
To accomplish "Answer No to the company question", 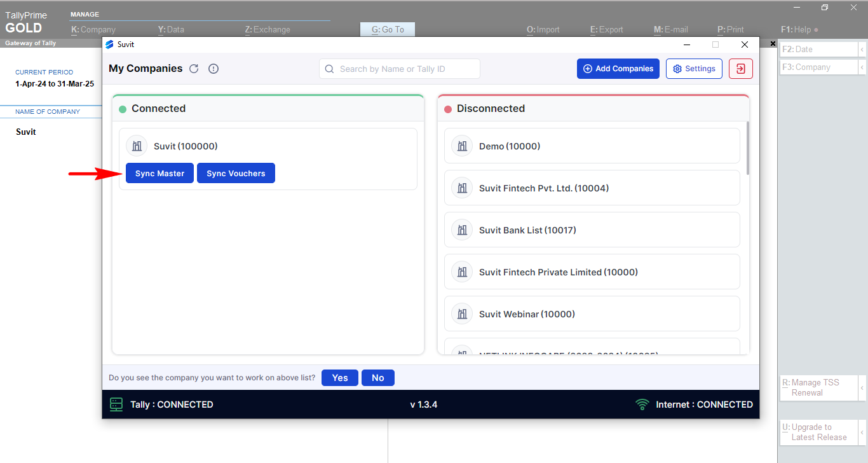I will [x=378, y=378].
